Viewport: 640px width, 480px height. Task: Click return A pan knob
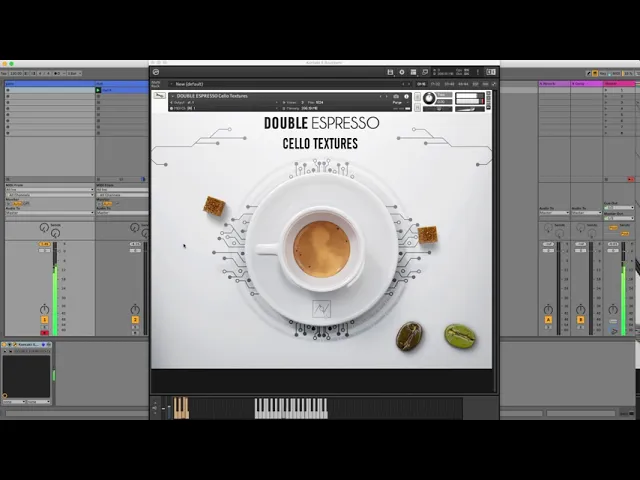click(548, 309)
